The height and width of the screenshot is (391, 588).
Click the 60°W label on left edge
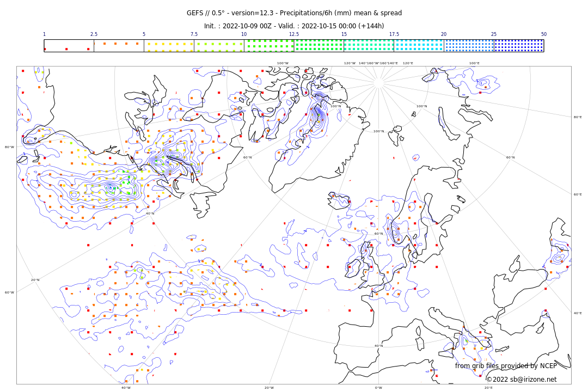pos(9,292)
